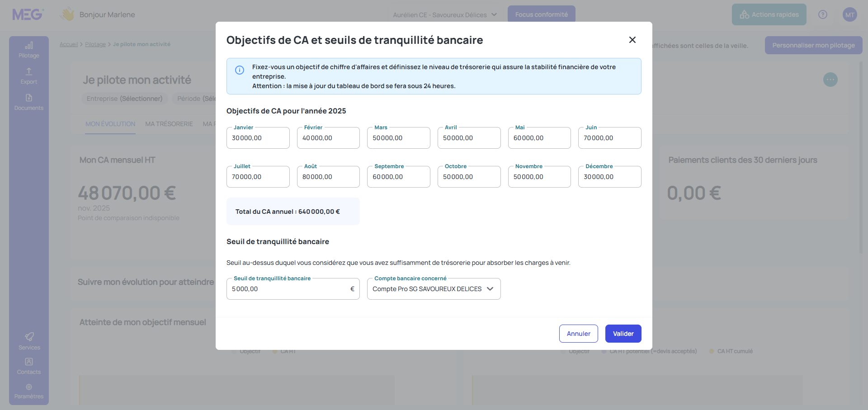Edit the Août objective field
The image size is (868, 410).
pos(328,177)
